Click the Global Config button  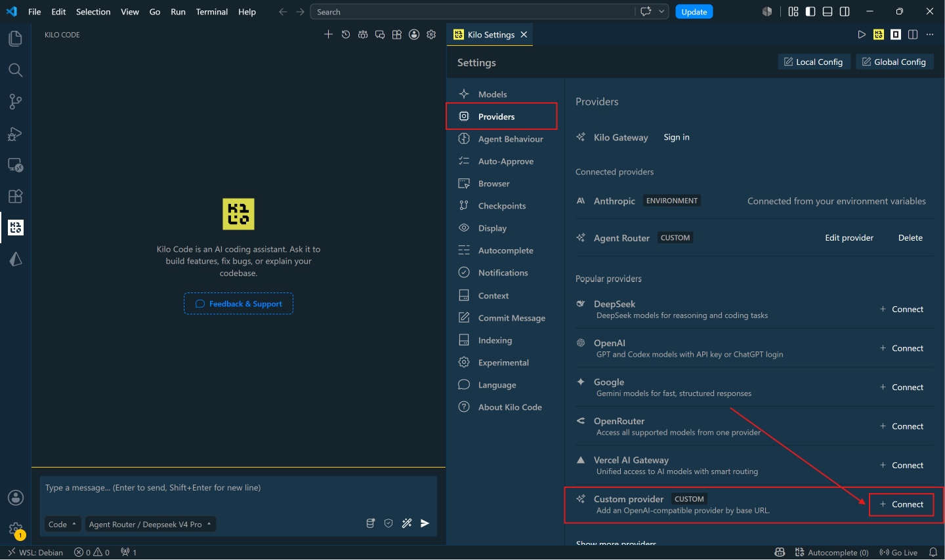click(894, 62)
